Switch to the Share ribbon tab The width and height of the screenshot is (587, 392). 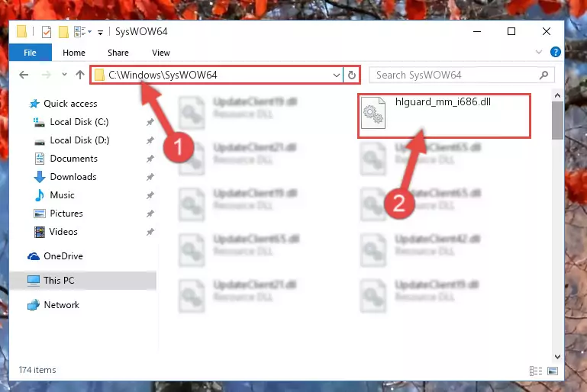tap(118, 53)
